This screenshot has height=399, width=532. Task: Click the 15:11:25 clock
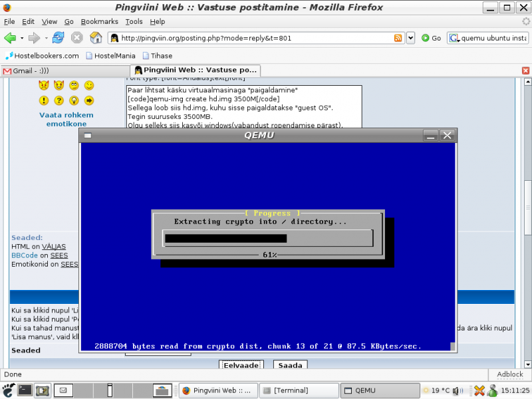click(515, 390)
